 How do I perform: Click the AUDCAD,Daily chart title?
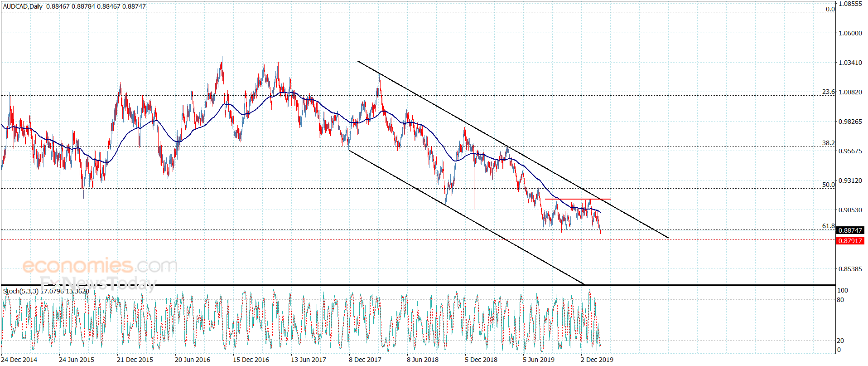coord(23,7)
